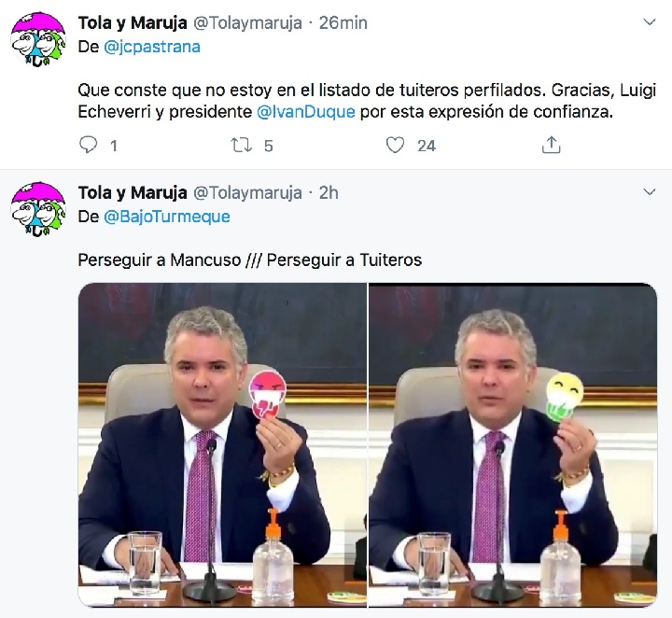Click the reply icon on the first tweet
Image resolution: width=672 pixels, height=618 pixels.
pyautogui.click(x=89, y=145)
